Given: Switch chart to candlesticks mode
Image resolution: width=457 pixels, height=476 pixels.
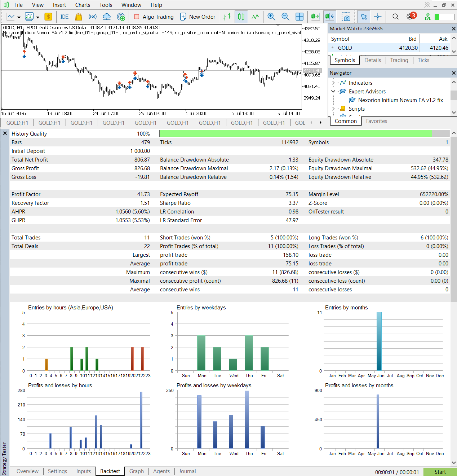Looking at the screenshot, I should (241, 17).
